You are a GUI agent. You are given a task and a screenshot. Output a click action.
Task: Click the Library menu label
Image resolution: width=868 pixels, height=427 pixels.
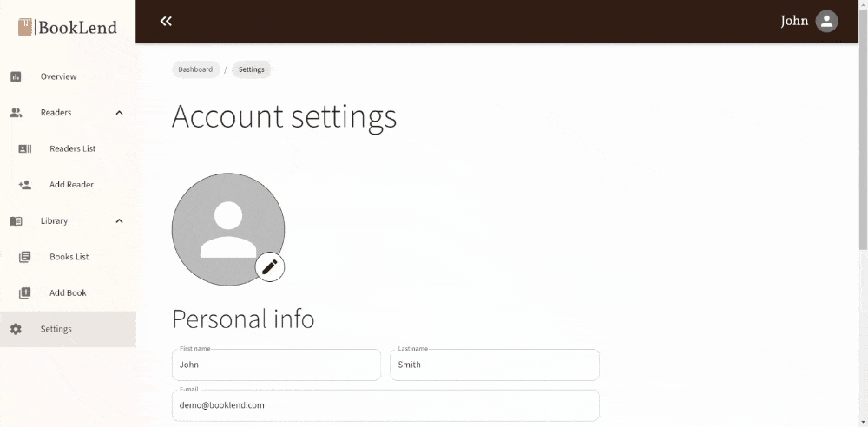pos(54,221)
